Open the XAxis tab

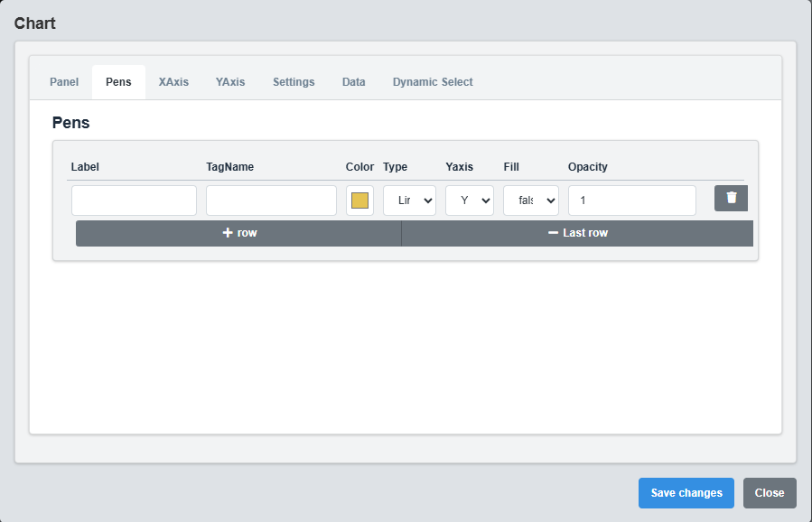pos(173,82)
